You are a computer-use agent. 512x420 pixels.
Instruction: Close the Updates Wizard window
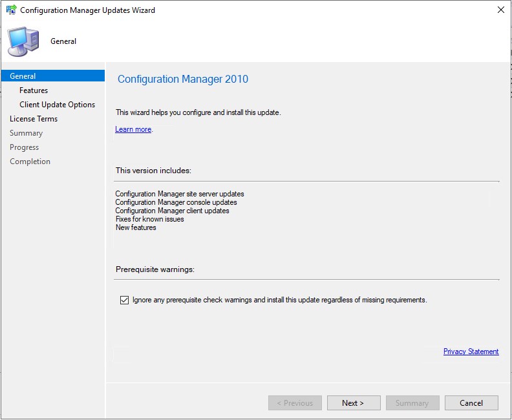(500, 10)
